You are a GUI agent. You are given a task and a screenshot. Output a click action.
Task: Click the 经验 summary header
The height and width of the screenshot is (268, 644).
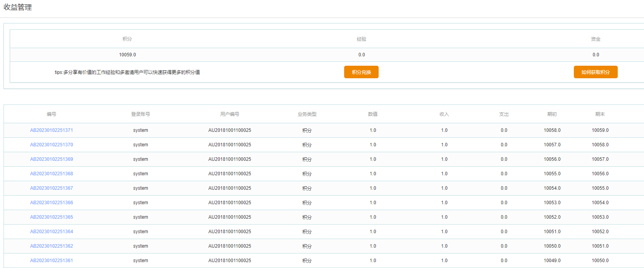click(x=361, y=39)
